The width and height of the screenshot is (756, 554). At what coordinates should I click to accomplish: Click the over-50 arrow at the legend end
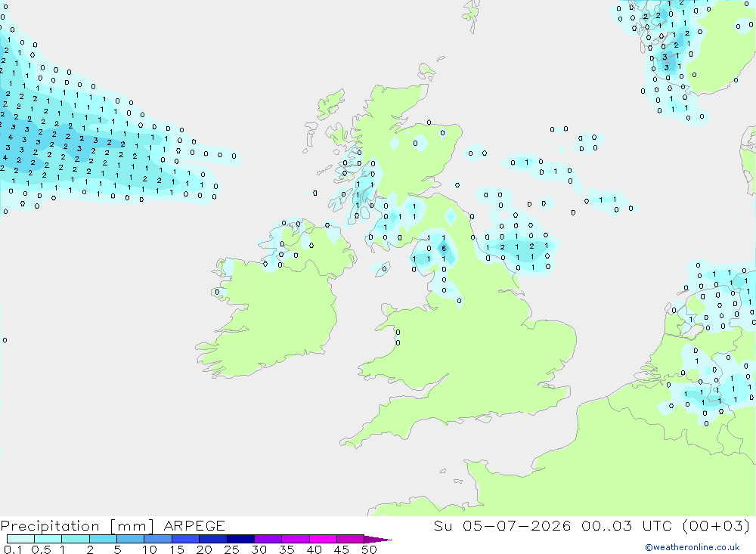(377, 539)
